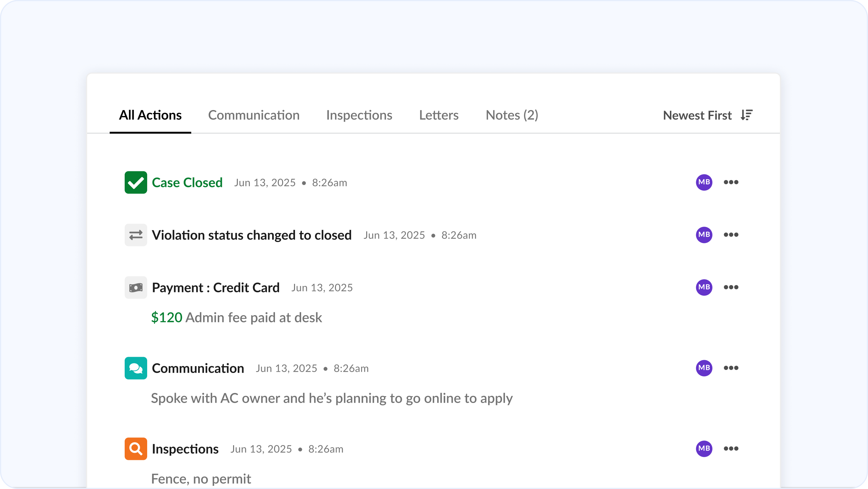This screenshot has height=489, width=868.
Task: Open the Letters tab
Action: tap(438, 115)
